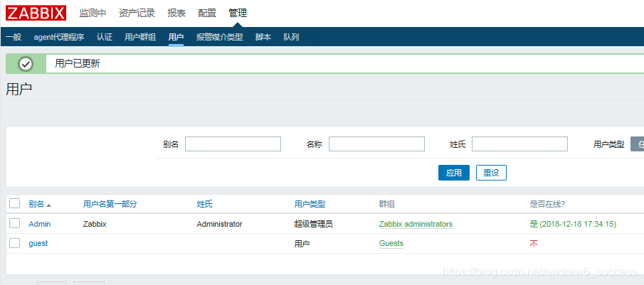Check the Admin user row checkbox
Image resolution: width=644 pixels, height=285 pixels.
point(15,223)
